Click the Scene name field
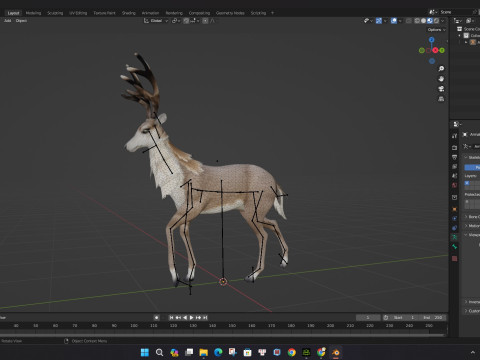 [x=456, y=12]
